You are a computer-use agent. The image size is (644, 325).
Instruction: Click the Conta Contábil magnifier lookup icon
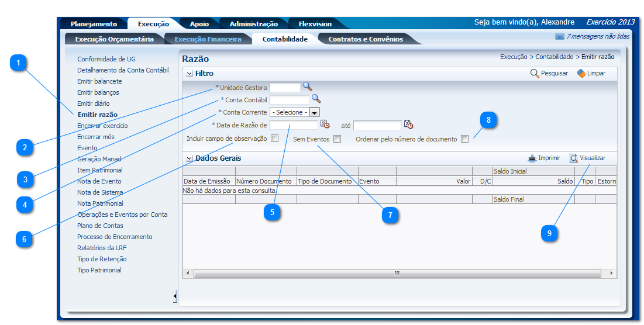pos(316,99)
